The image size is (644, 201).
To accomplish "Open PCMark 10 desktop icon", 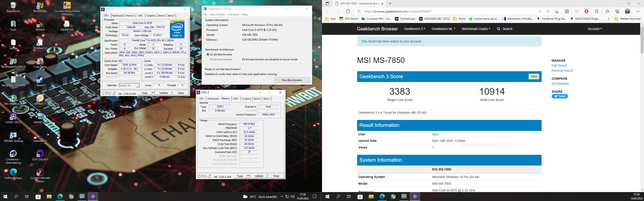I will (x=40, y=44).
